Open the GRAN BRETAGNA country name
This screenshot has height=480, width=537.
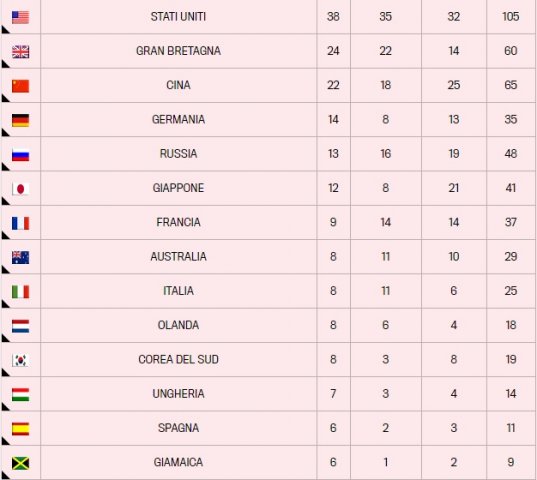(178, 51)
